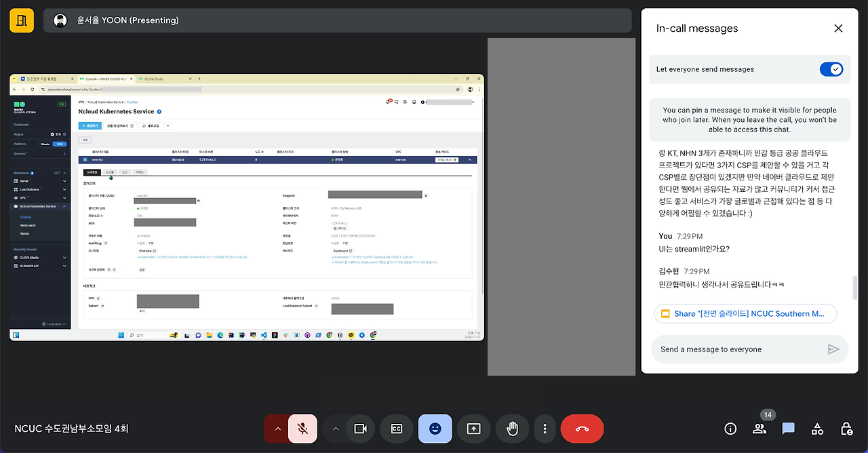Collapse the one-nks row with the chevron

point(470,160)
